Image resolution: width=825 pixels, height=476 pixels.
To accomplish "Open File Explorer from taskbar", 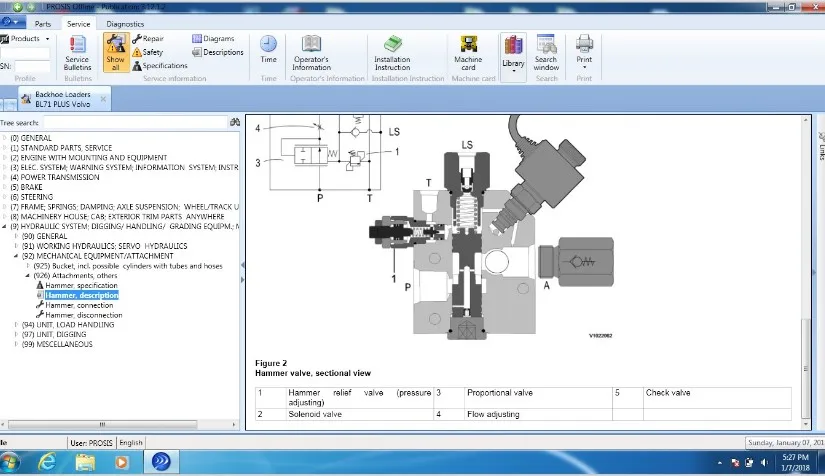I will [x=85, y=462].
